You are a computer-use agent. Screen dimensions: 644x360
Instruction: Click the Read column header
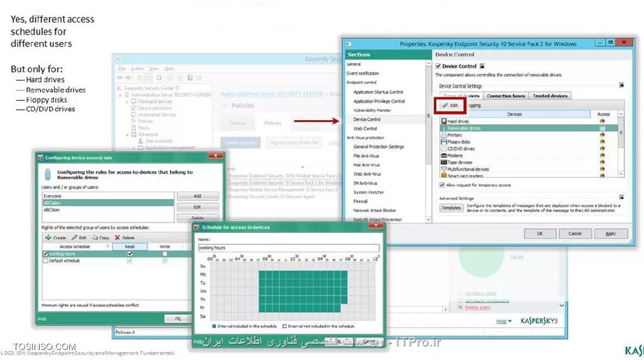point(130,247)
